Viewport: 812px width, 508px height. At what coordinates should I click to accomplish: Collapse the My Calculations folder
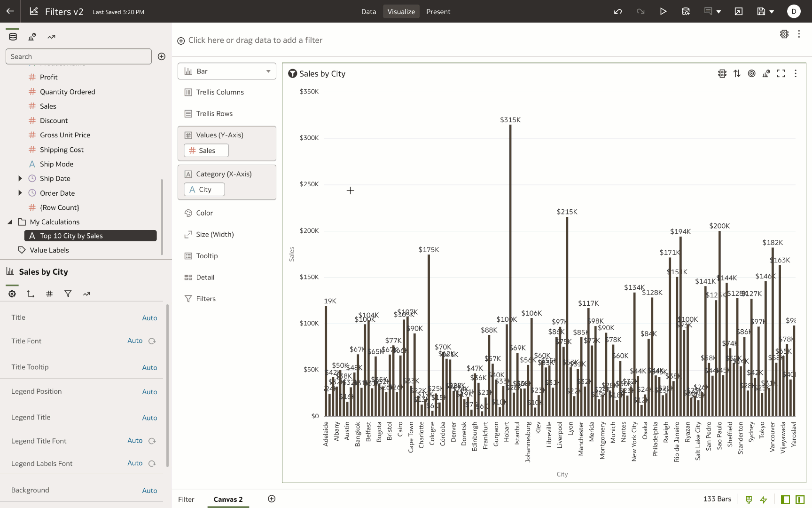[10, 222]
